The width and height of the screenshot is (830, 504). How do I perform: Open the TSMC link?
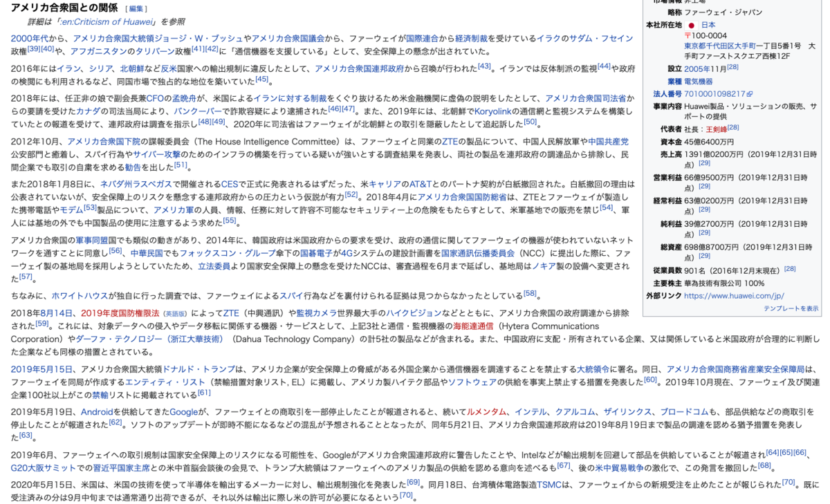[548, 484]
